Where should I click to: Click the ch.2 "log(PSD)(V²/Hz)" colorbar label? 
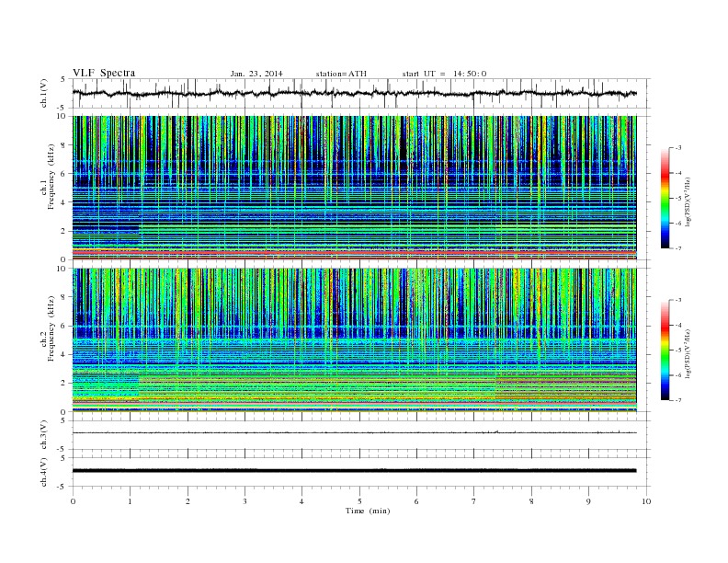(688, 352)
